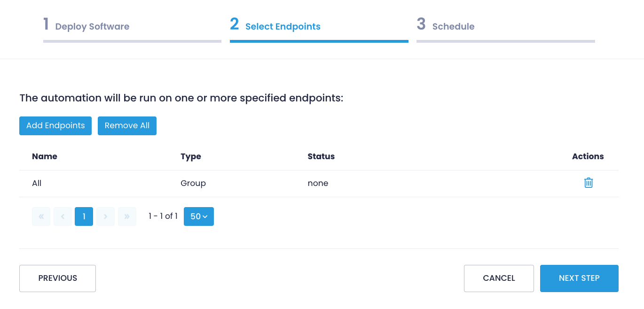Select page 1 in the pagination bar
The height and width of the screenshot is (309, 644).
point(84,216)
